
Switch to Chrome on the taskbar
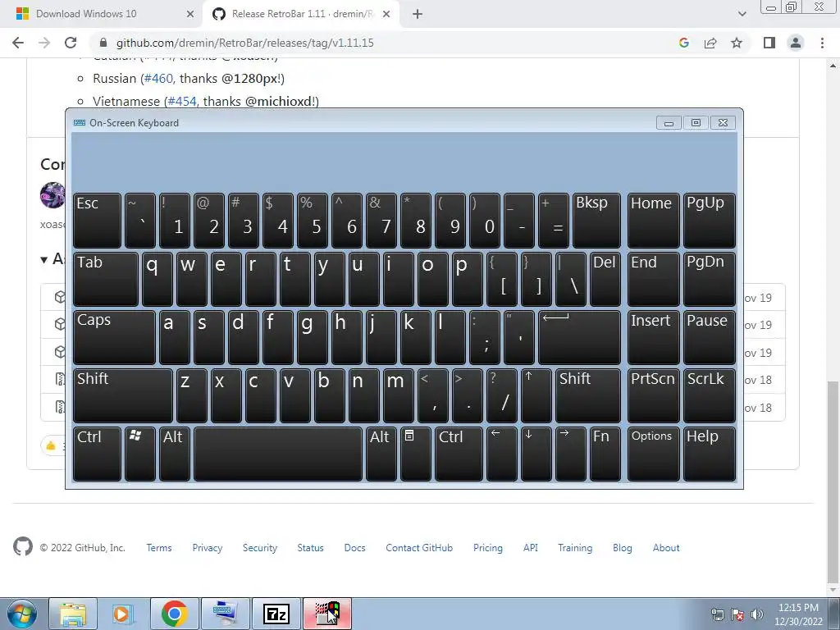tap(174, 614)
